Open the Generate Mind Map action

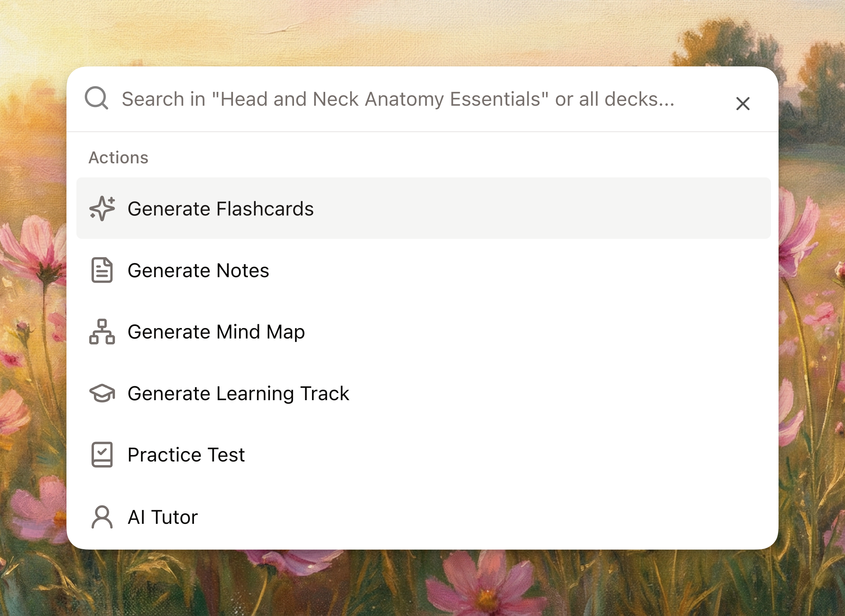tap(216, 331)
